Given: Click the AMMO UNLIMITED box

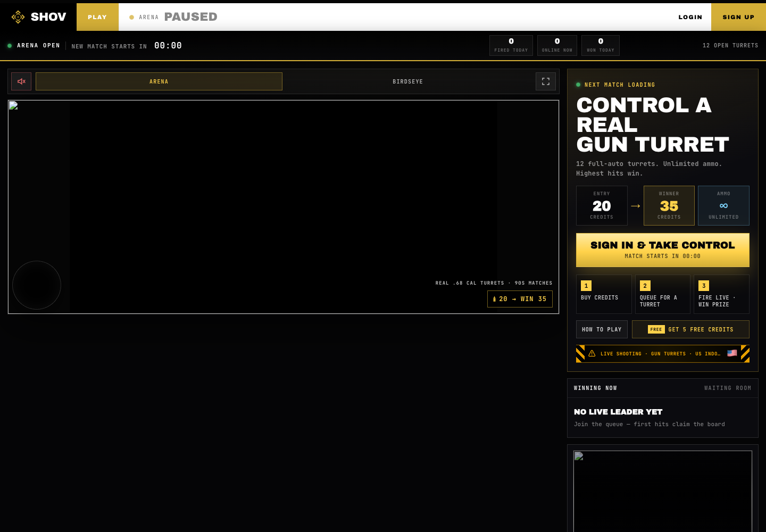Looking at the screenshot, I should click(723, 205).
